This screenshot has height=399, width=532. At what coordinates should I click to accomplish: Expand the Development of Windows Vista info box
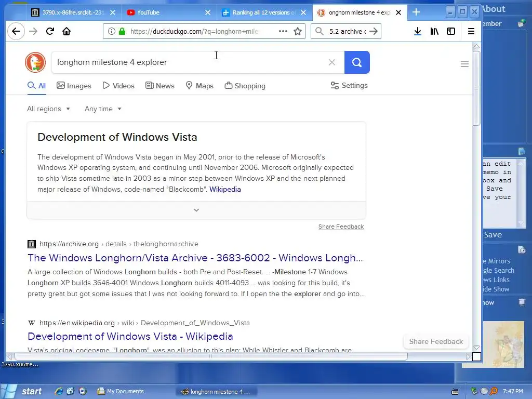(196, 210)
